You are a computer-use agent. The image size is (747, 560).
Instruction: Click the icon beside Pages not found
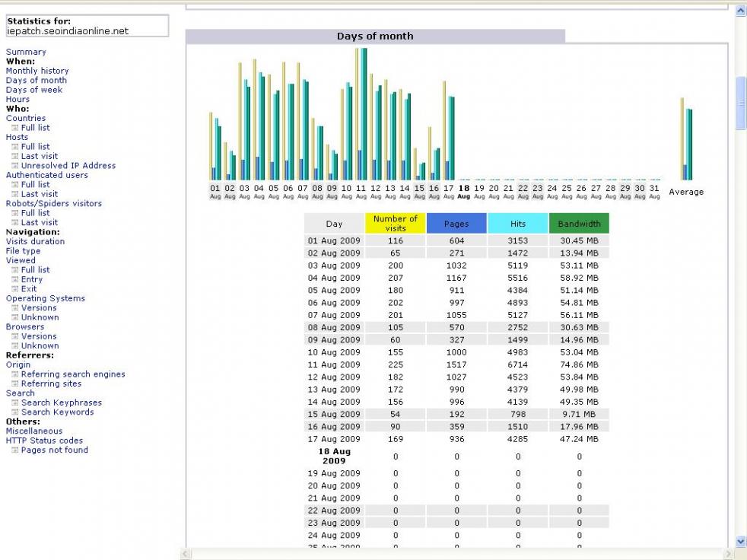point(15,450)
